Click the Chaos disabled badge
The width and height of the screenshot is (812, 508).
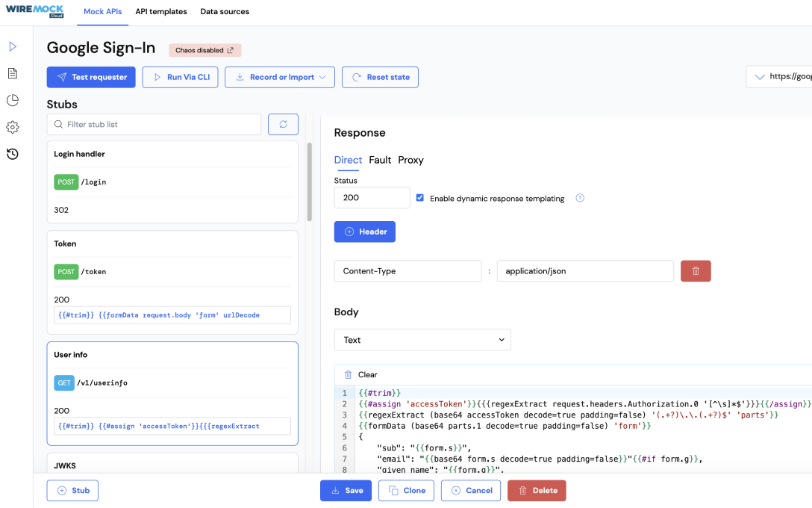pos(205,50)
